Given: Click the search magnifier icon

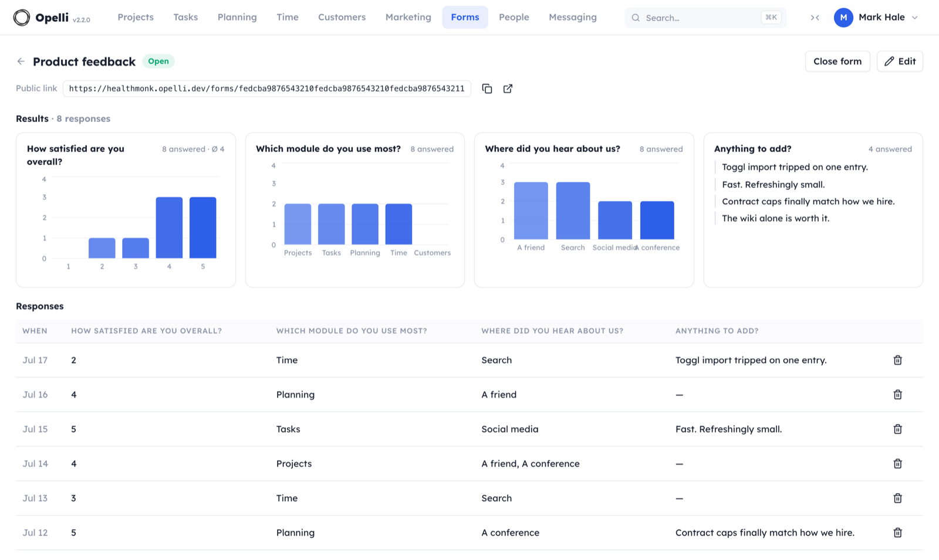Looking at the screenshot, I should click(x=636, y=18).
